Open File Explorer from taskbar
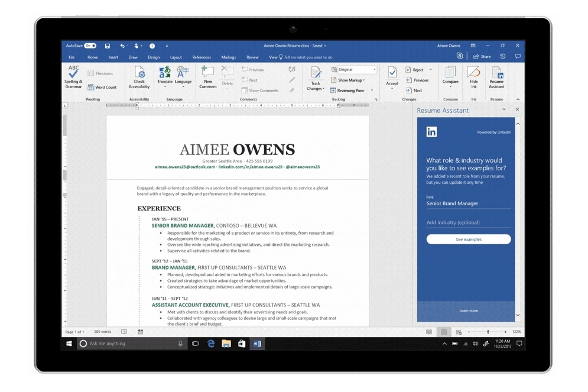The height and width of the screenshot is (392, 588). click(226, 344)
